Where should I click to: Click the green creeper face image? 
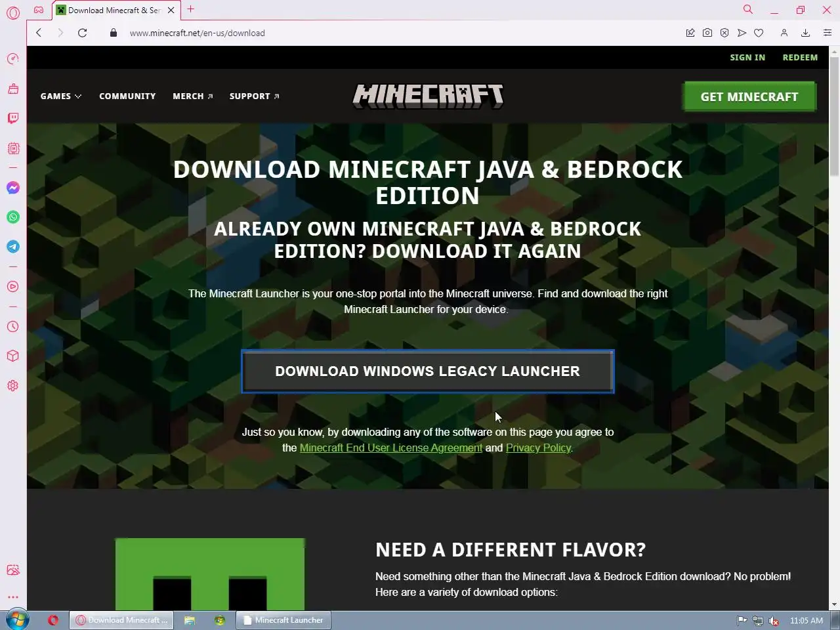(210, 574)
